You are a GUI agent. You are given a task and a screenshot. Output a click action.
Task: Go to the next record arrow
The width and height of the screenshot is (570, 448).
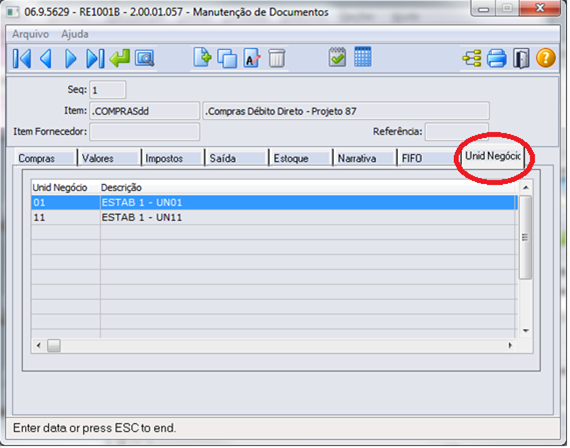(71, 58)
